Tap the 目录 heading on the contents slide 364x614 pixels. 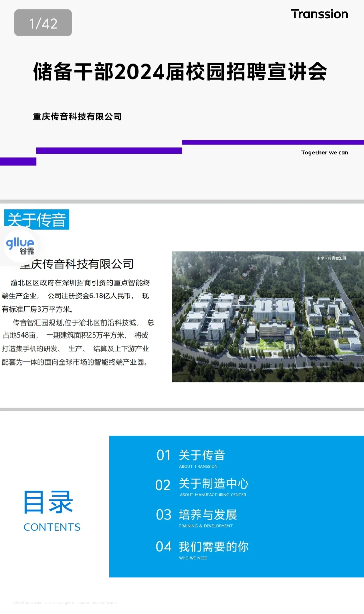point(48,502)
